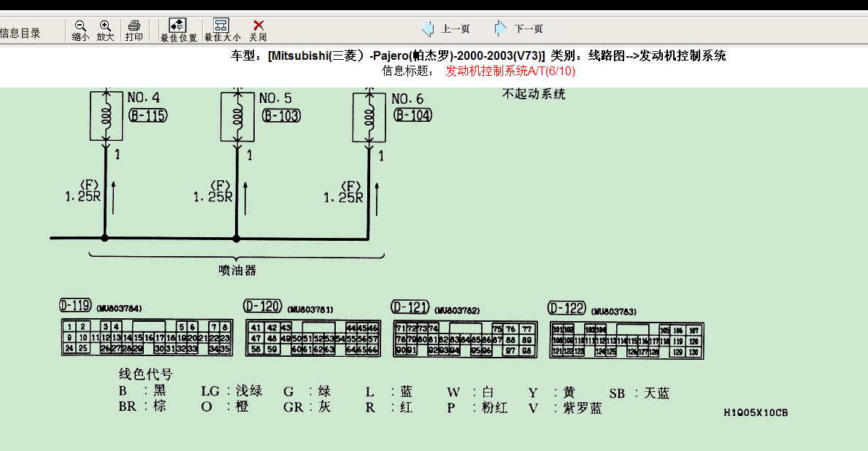Click the P 粉红 color code entry
The width and height of the screenshot is (868, 451).
click(477, 408)
